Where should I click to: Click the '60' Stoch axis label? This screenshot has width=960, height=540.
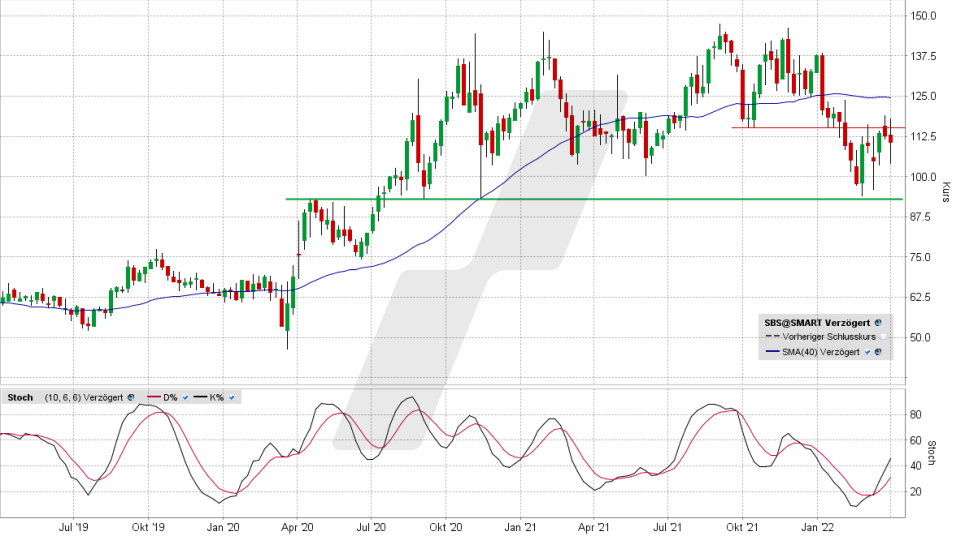point(916,440)
